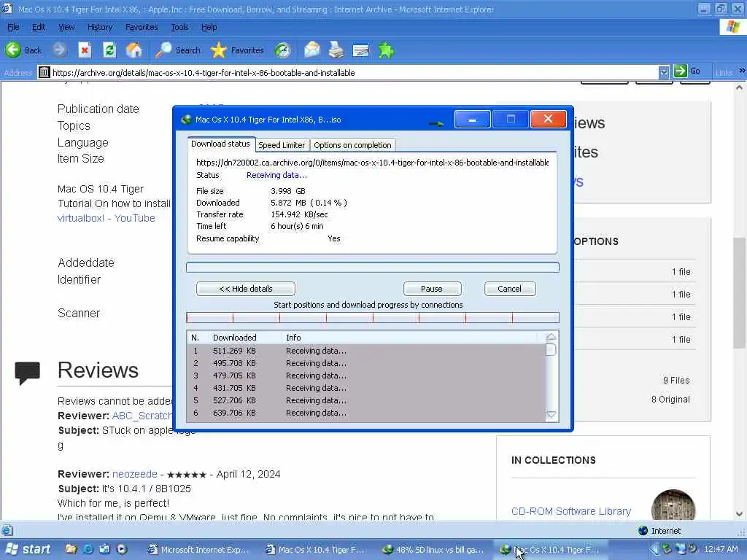Viewport: 747px width, 560px height.
Task: Open the address bar dropdown arrow
Action: (x=664, y=72)
